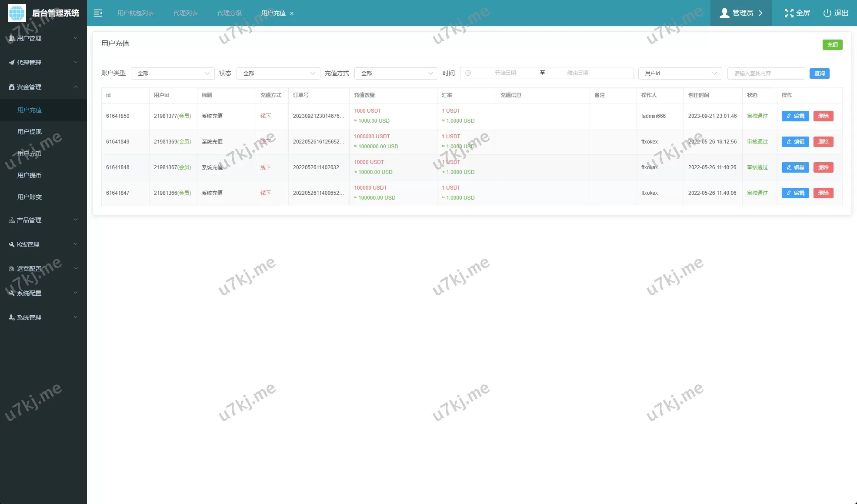Close the 用户充值 tab with its x
The image size is (857, 504).
pyautogui.click(x=292, y=13)
